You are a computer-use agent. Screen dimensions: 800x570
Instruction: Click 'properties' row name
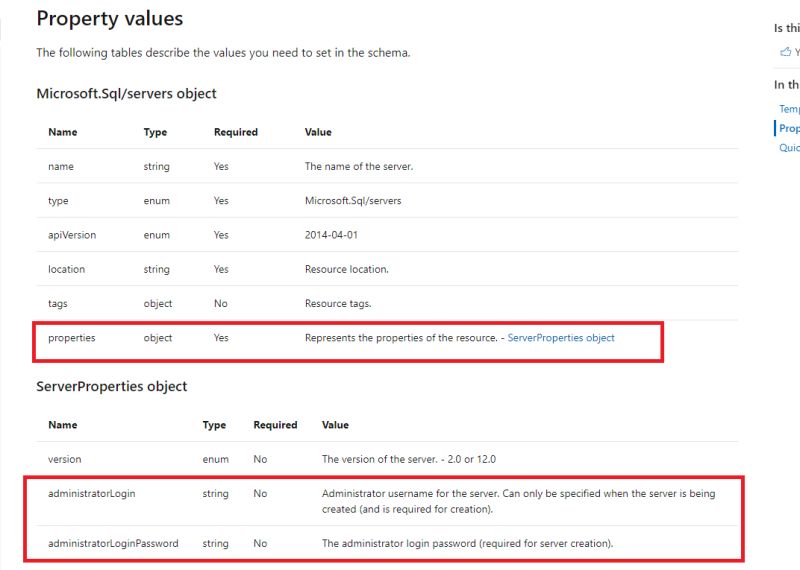[71, 338]
